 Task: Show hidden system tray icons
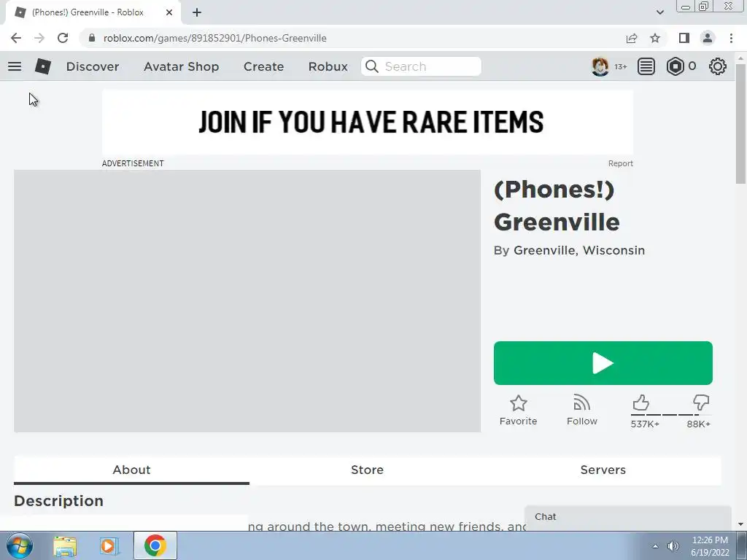coord(655,546)
